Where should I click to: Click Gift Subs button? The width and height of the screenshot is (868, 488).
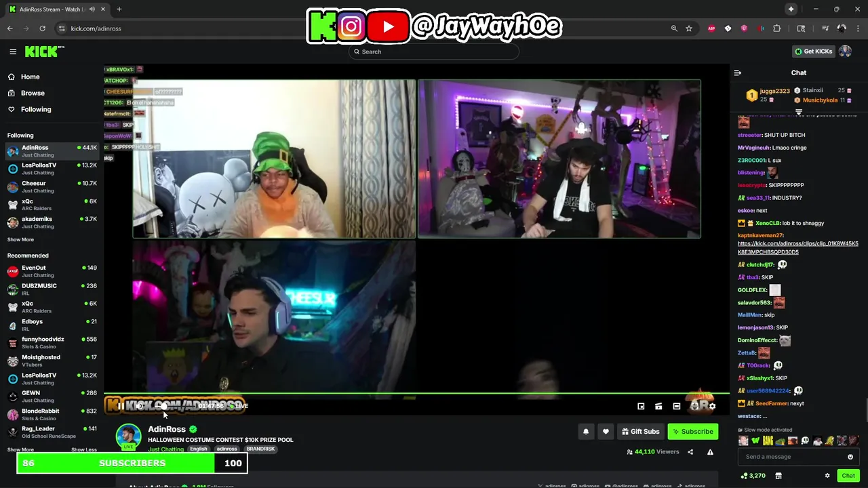[639, 432]
